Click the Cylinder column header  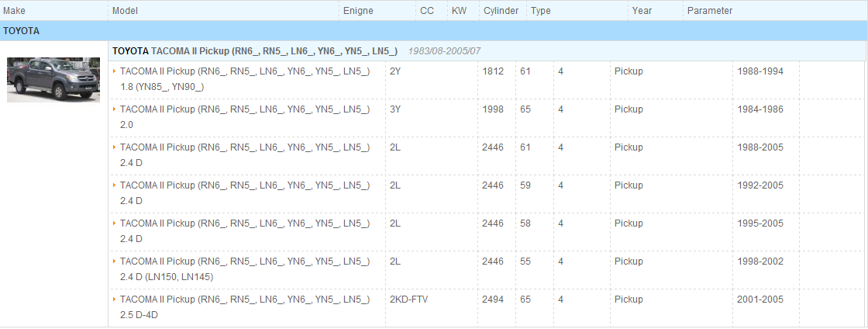(501, 11)
